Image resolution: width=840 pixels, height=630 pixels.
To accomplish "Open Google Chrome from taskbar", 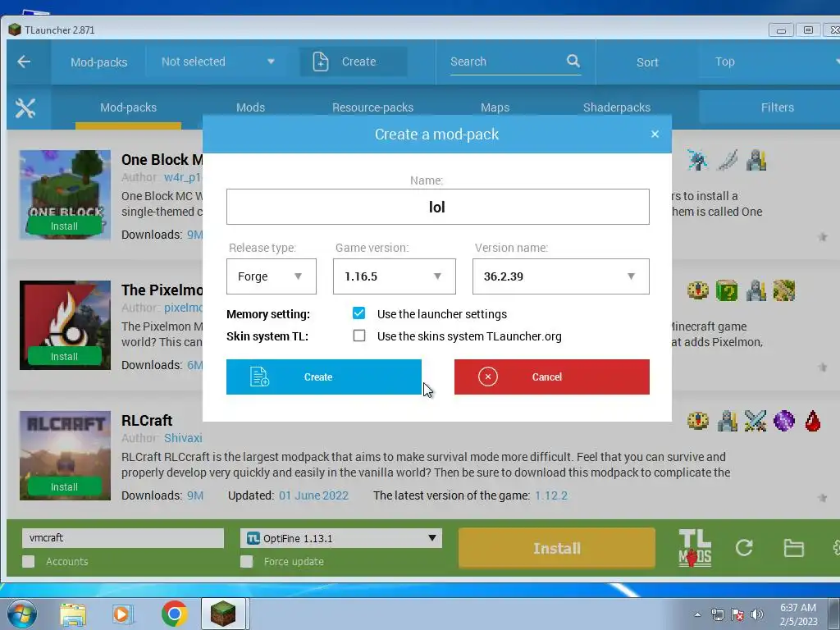I will pos(174,614).
